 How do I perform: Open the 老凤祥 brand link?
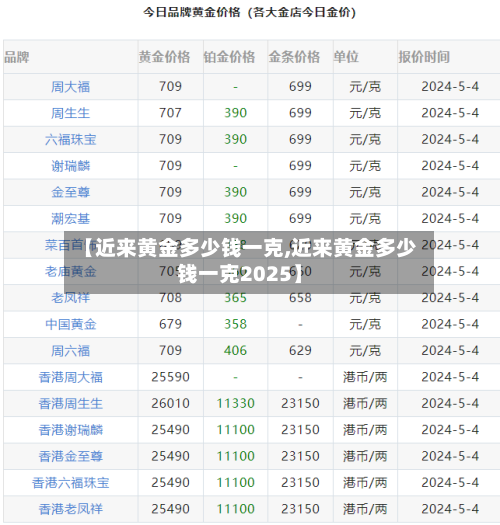click(x=70, y=298)
